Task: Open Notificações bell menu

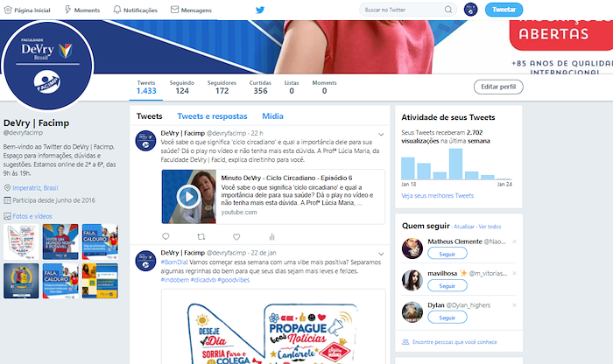Action: pyautogui.click(x=135, y=10)
